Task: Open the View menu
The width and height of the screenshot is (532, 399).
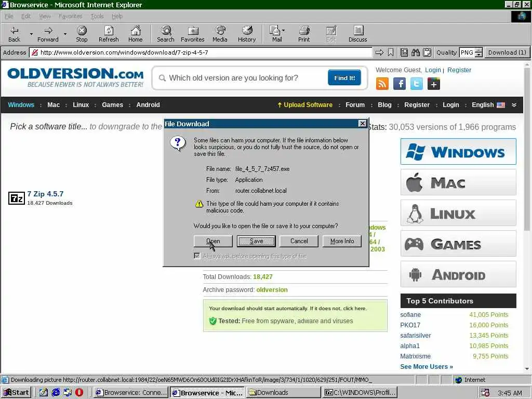Action: [x=45, y=16]
